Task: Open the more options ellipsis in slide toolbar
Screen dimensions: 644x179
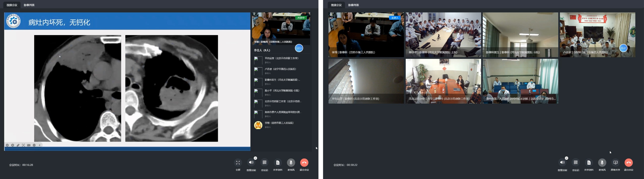Action: pos(34,145)
